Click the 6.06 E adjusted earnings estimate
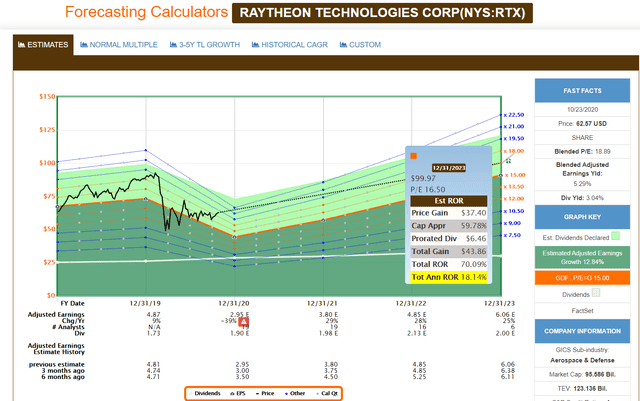 coord(505,314)
